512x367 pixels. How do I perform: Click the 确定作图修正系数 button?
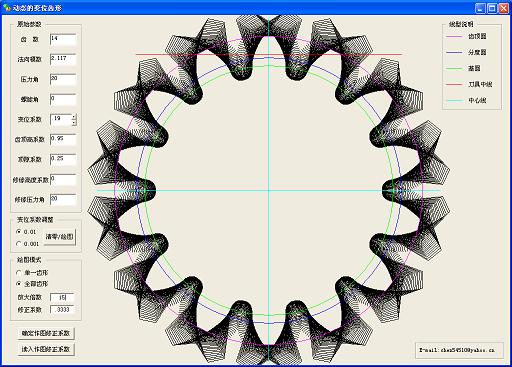(x=46, y=333)
